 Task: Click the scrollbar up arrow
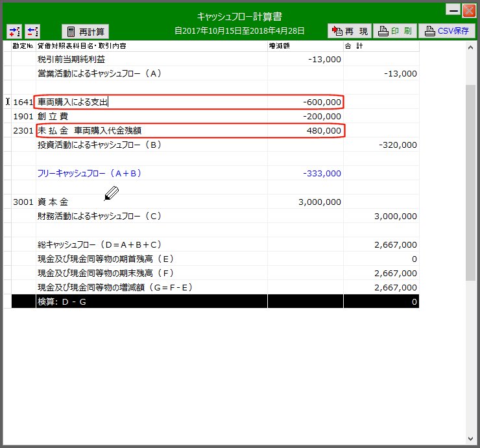click(471, 47)
